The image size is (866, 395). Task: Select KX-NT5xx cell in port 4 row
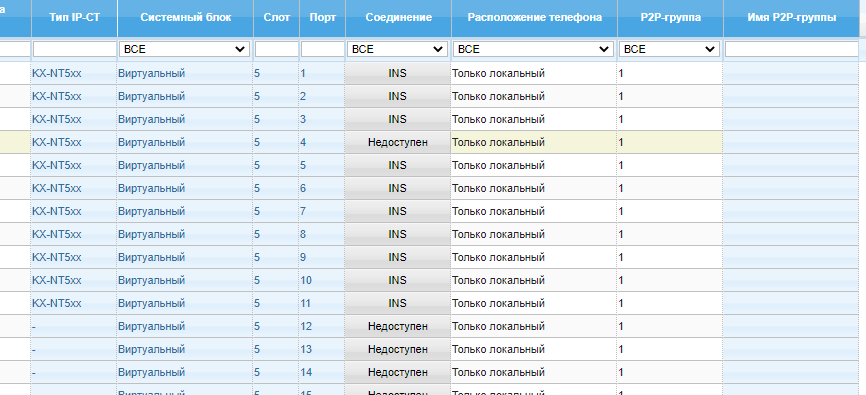coord(74,143)
